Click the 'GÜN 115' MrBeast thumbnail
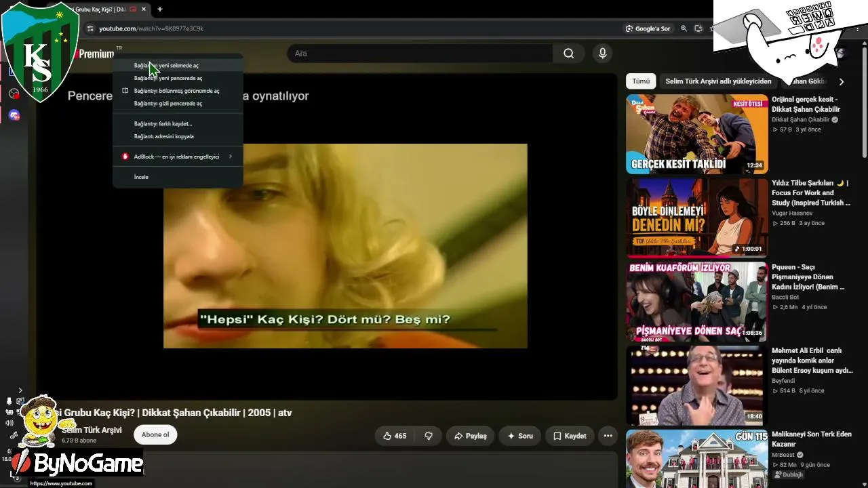The height and width of the screenshot is (488, 868). coord(697,458)
